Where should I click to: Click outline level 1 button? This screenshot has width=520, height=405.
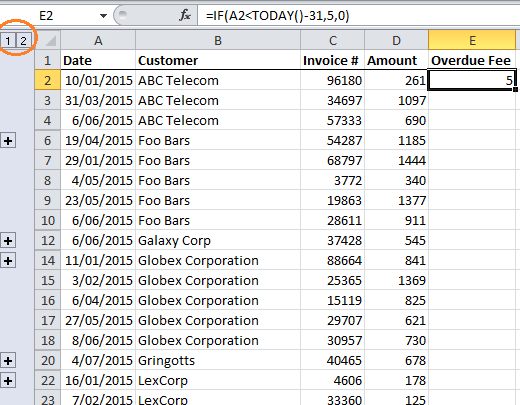coord(8,41)
